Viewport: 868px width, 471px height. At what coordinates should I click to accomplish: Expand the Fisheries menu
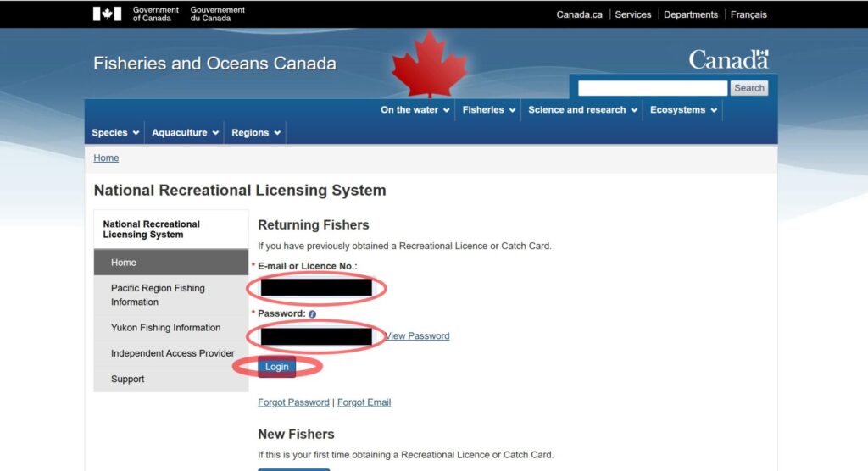488,109
